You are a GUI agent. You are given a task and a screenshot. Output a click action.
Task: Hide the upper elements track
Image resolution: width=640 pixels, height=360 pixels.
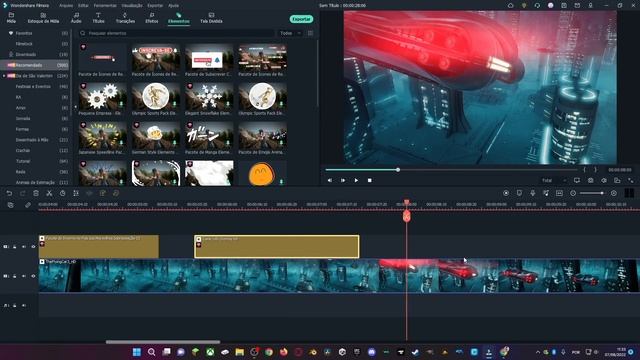tap(33, 247)
